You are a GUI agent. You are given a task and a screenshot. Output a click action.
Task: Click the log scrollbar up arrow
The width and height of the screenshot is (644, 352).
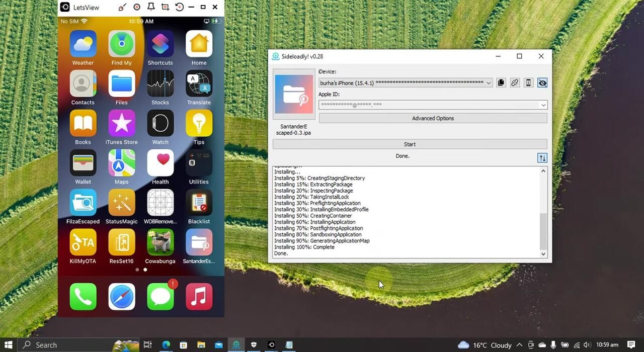(x=543, y=171)
